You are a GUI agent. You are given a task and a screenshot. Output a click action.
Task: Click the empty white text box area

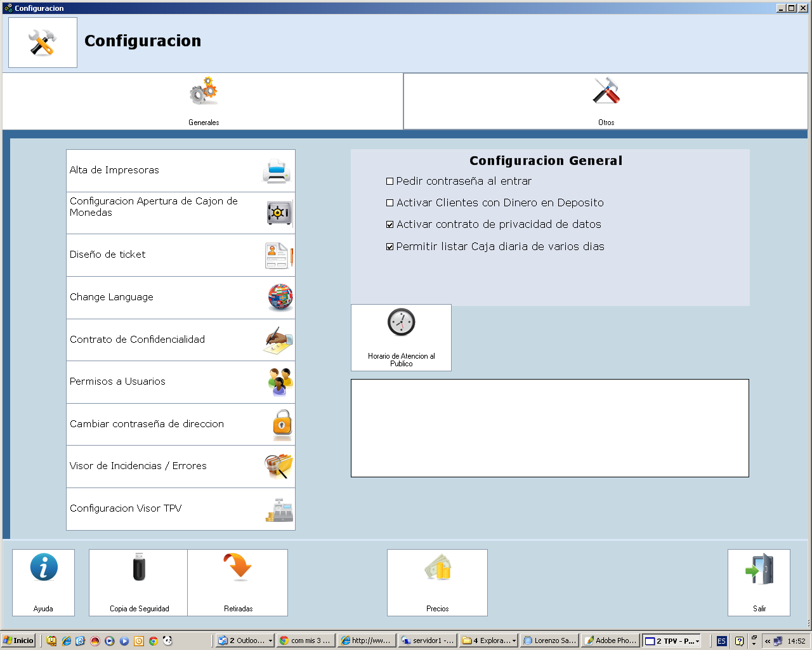[549, 428]
